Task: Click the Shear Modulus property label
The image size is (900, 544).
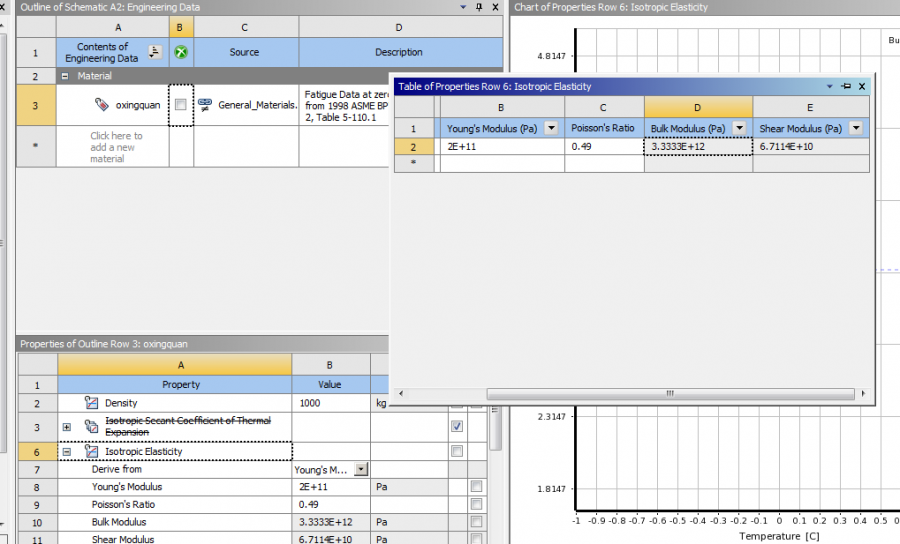Action: click(x=123, y=539)
